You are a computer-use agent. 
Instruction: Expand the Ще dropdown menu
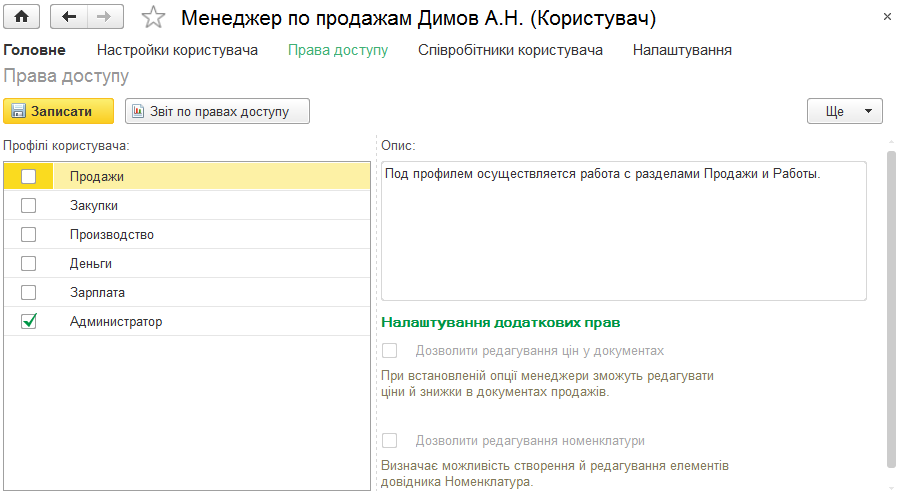tap(845, 111)
